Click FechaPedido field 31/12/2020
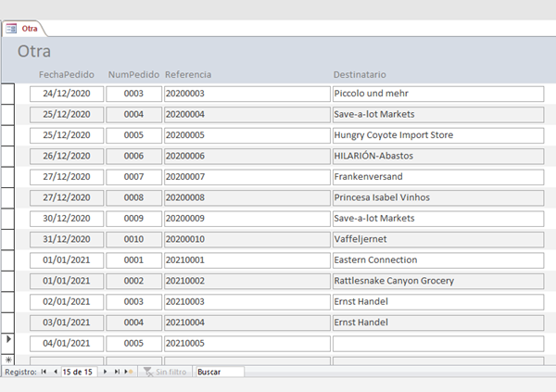 67,239
